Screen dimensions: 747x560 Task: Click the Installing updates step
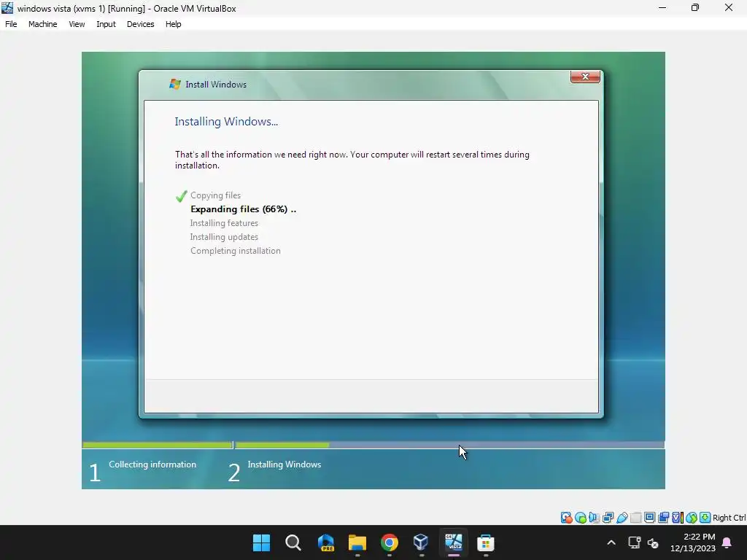coord(224,237)
